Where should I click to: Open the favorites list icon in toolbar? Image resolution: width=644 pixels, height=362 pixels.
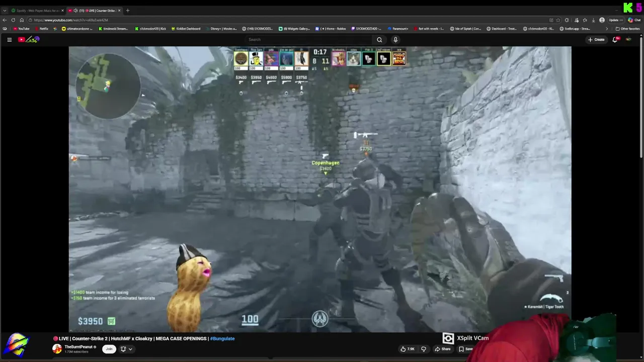tap(585, 20)
